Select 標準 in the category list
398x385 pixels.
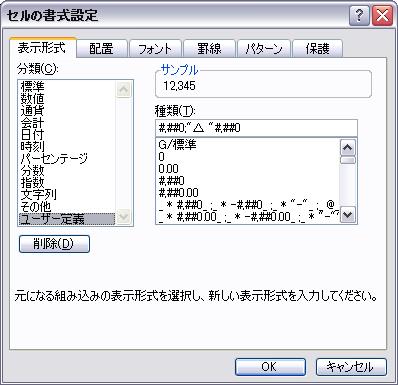pos(67,87)
